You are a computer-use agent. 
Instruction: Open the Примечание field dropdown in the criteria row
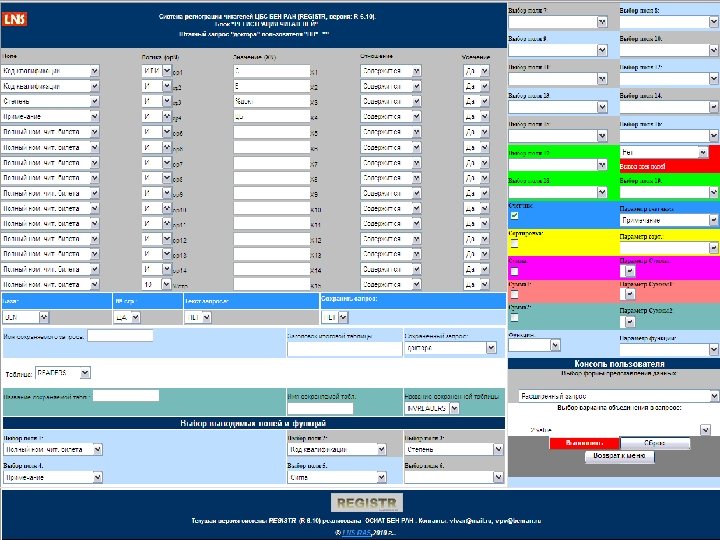pos(50,117)
